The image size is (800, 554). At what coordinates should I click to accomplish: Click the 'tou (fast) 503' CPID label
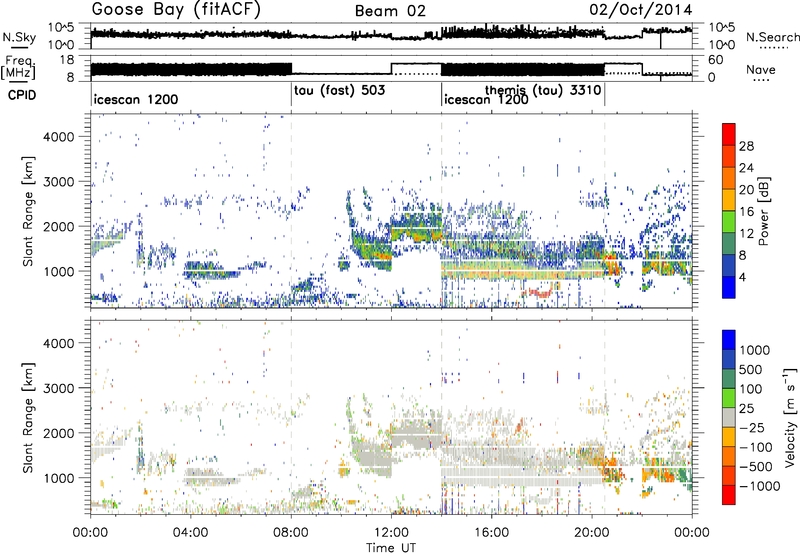[339, 91]
